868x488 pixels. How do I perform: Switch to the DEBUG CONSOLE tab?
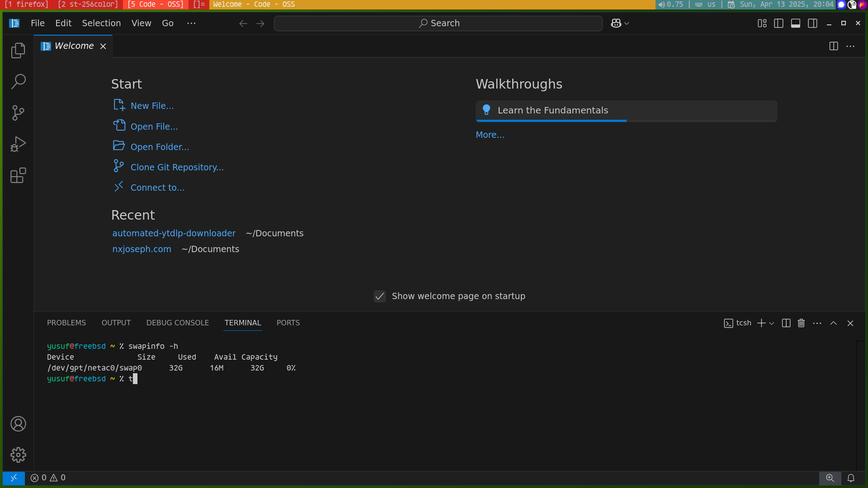[x=178, y=323]
